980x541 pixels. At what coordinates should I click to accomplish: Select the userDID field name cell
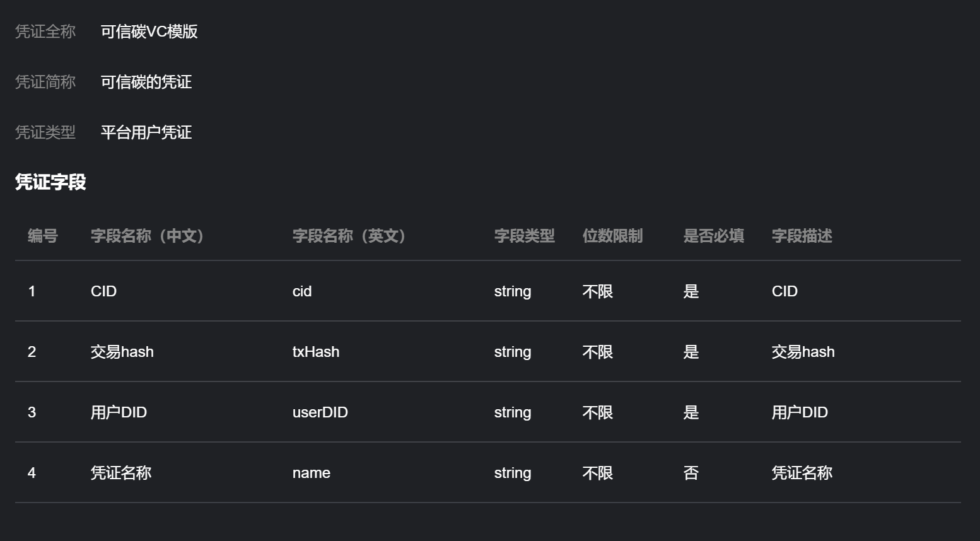pos(320,412)
